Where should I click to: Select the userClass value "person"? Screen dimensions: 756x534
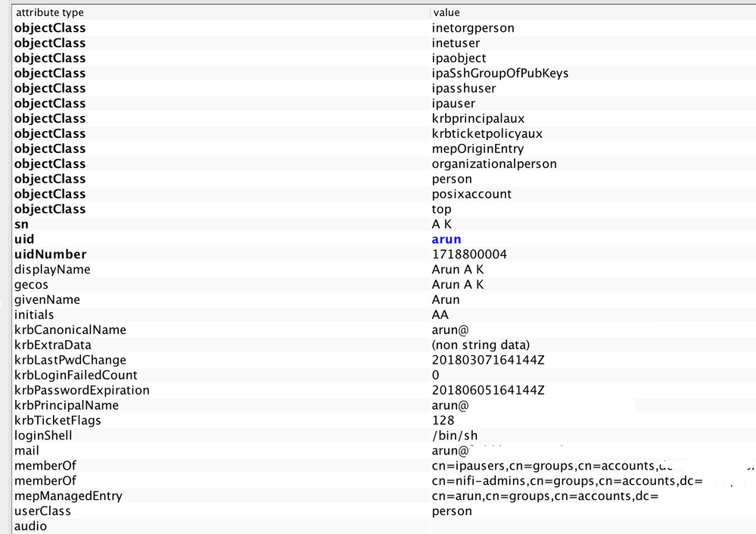click(x=450, y=511)
